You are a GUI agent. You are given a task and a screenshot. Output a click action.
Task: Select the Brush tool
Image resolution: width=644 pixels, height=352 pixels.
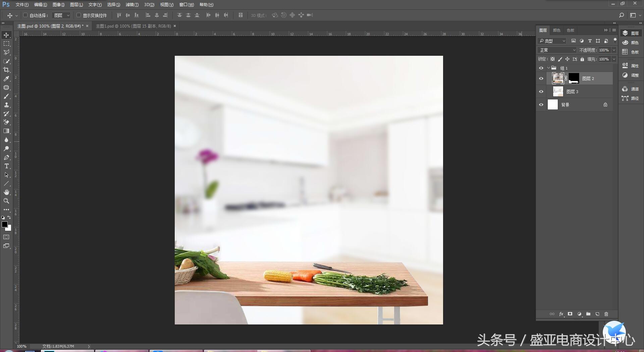click(6, 96)
